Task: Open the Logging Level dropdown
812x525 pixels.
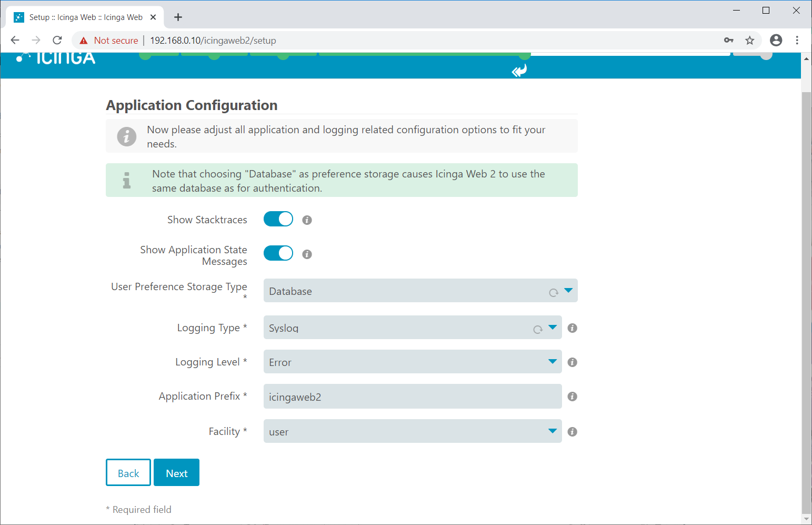Action: [413, 362]
